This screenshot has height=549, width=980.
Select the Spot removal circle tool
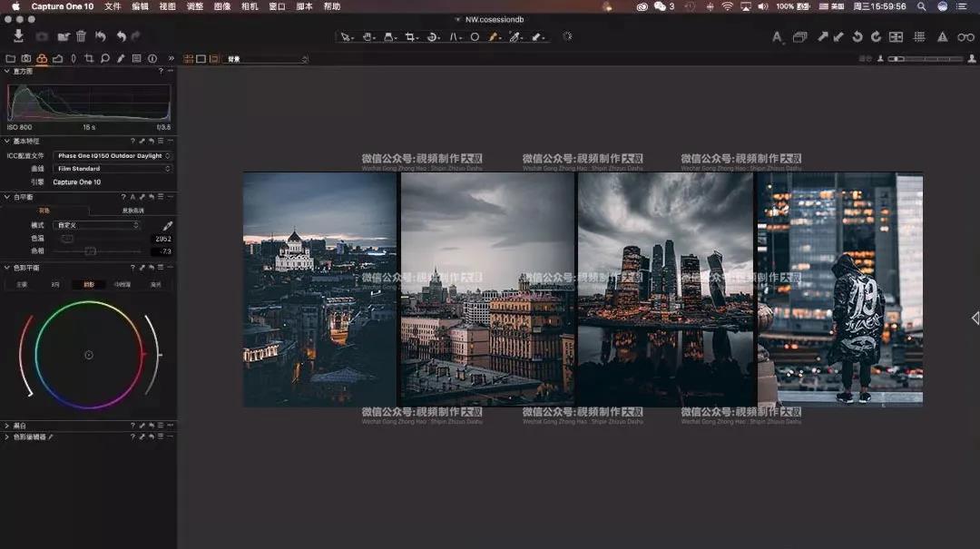coord(475,37)
